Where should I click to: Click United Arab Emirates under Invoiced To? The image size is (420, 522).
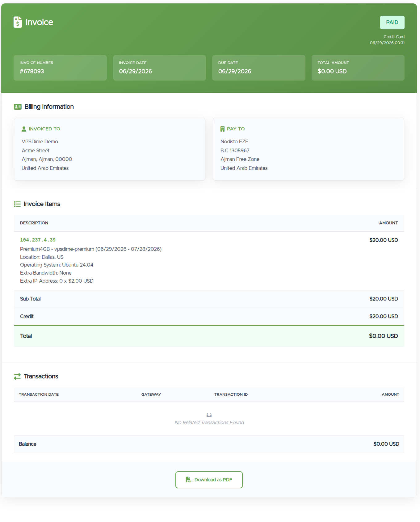(45, 168)
